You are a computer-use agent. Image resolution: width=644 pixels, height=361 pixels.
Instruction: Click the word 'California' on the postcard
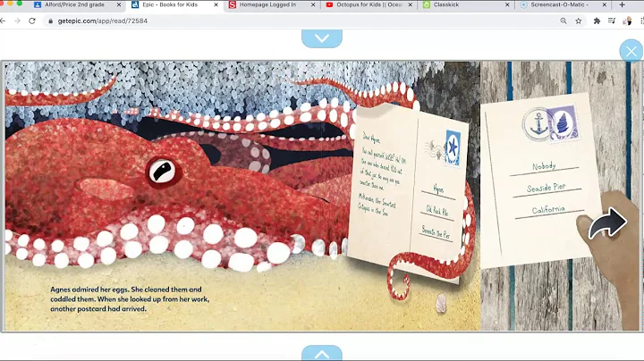548,210
